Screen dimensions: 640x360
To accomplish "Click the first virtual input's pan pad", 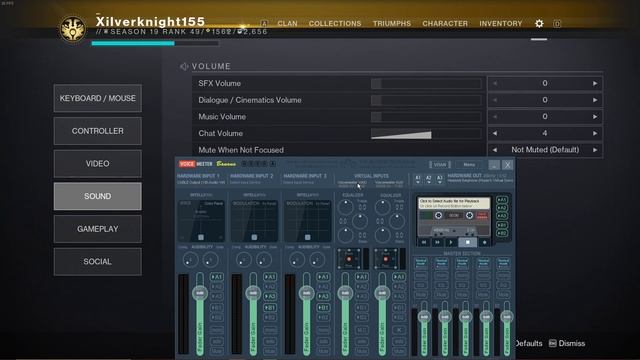I will point(349,259).
